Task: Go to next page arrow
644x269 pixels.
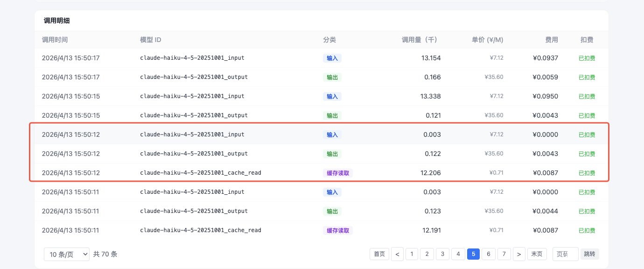Action: 519,254
